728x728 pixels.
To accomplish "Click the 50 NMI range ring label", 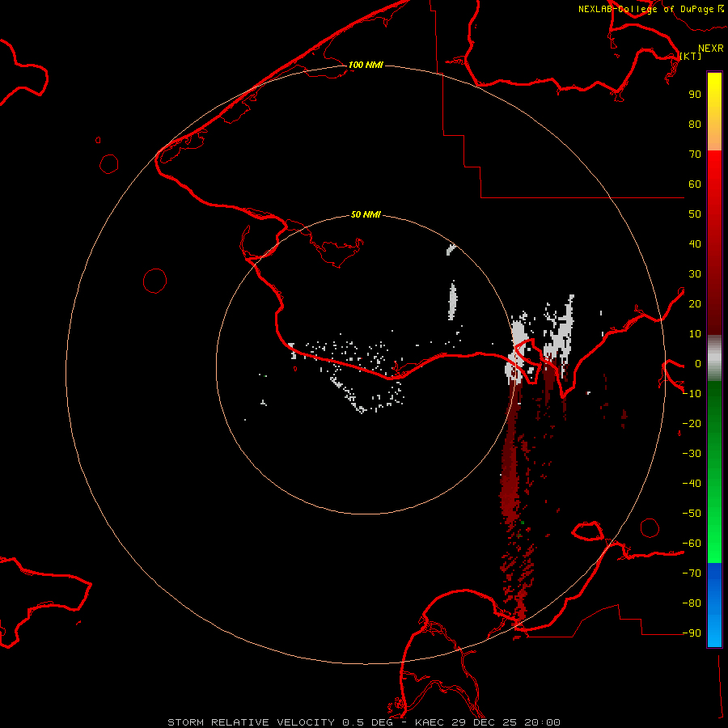I will [366, 214].
